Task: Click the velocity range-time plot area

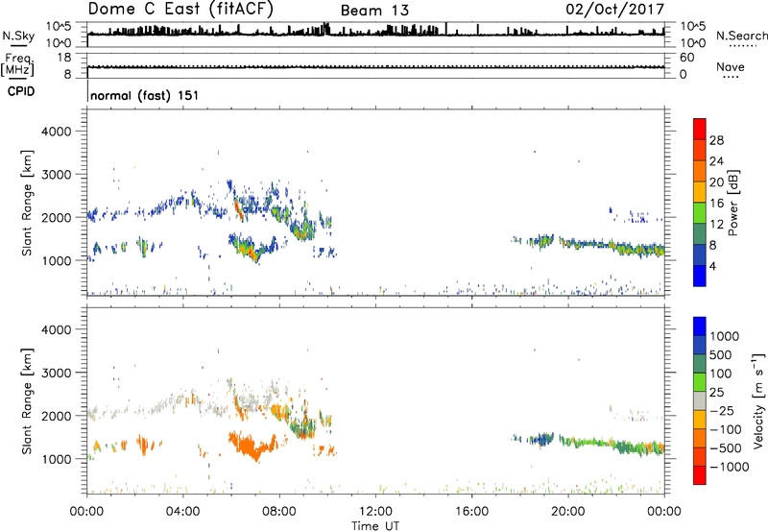Action: (375, 400)
